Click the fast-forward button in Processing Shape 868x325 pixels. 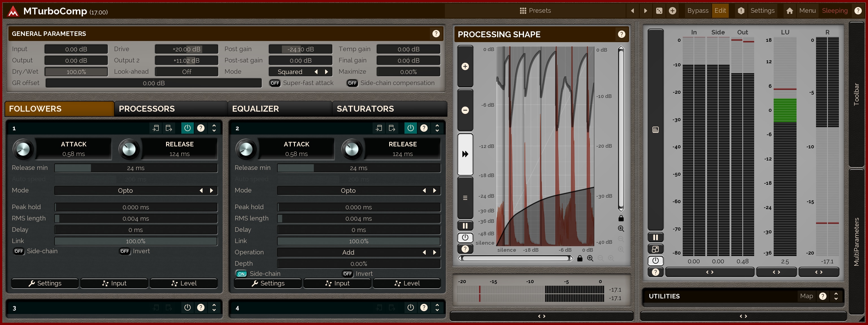pos(465,154)
